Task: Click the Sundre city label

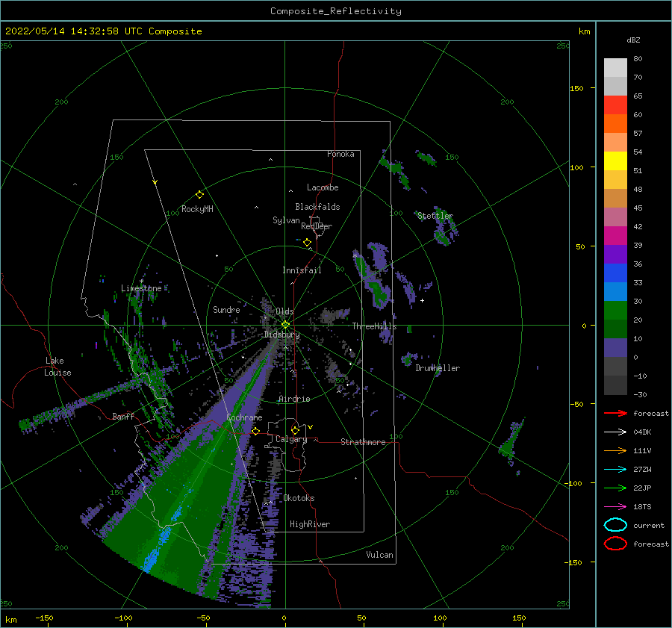Action: pos(226,309)
